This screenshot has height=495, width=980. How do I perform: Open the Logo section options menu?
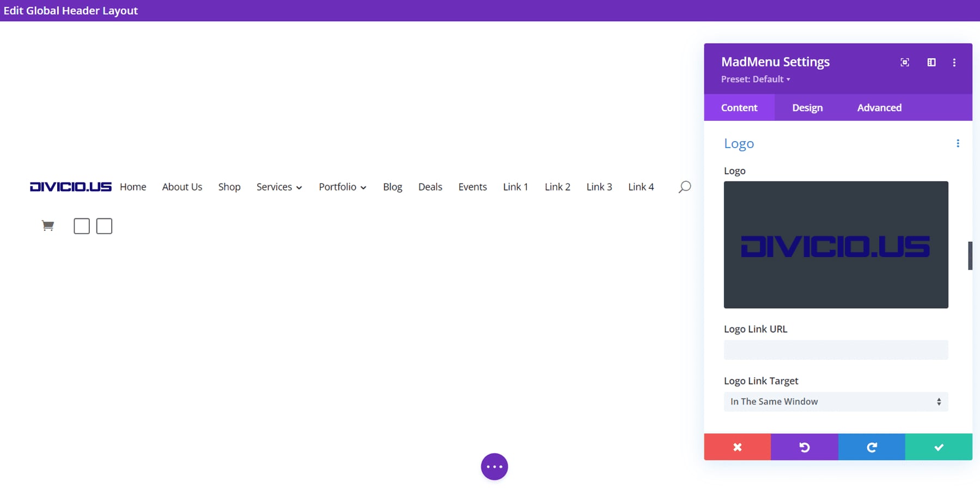(x=958, y=143)
